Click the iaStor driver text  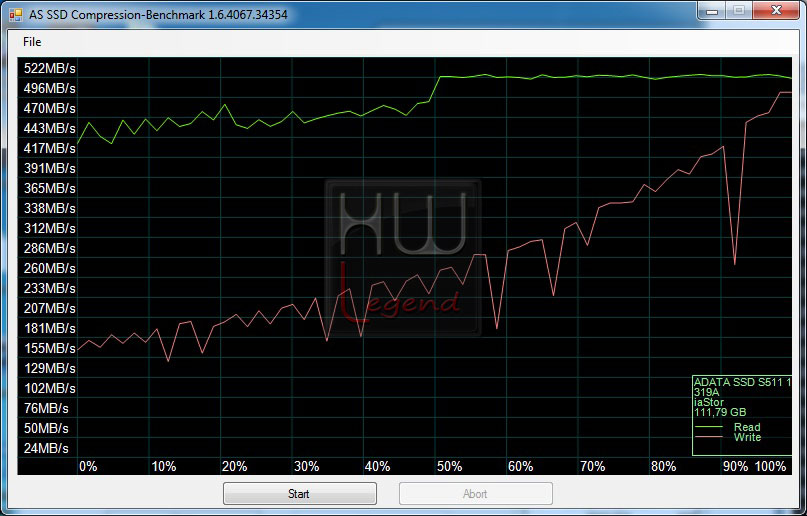[709, 402]
